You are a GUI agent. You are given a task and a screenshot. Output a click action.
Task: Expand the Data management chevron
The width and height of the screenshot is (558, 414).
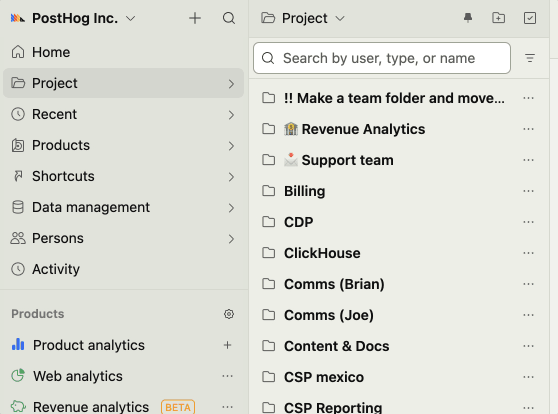point(231,208)
